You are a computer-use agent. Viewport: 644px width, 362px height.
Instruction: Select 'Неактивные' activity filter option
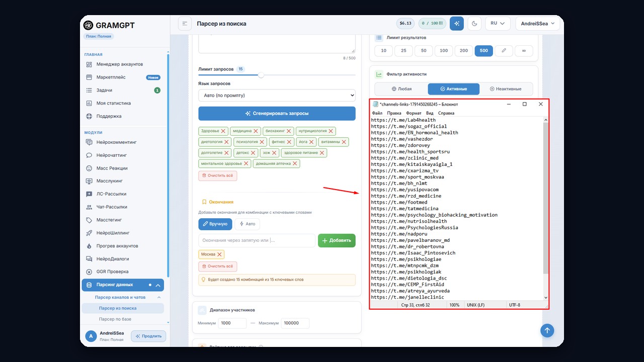506,89
